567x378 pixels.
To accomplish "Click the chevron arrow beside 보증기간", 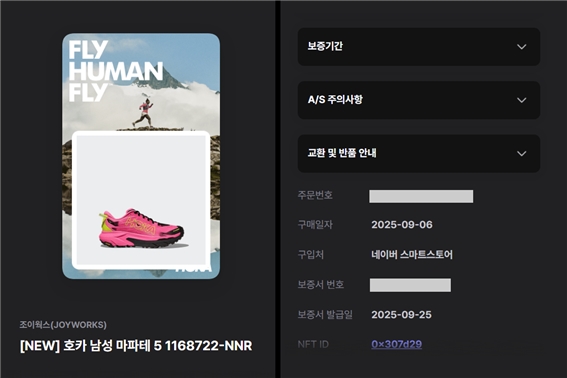I will click(x=521, y=47).
